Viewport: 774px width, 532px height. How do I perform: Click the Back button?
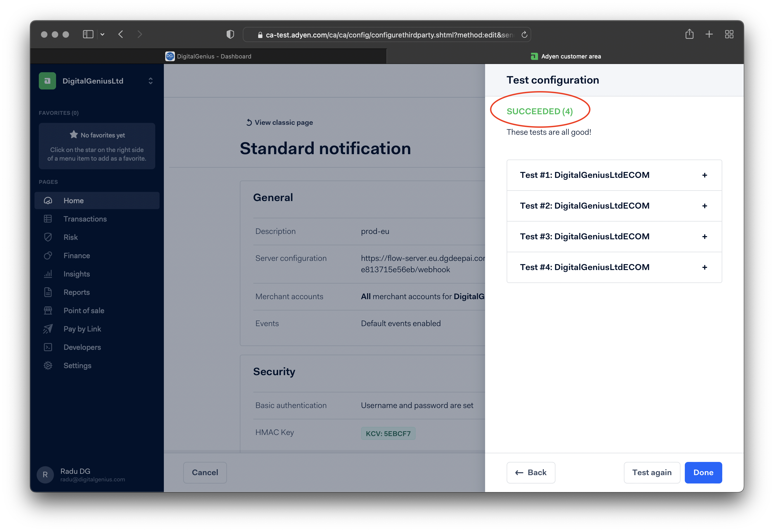pos(530,472)
